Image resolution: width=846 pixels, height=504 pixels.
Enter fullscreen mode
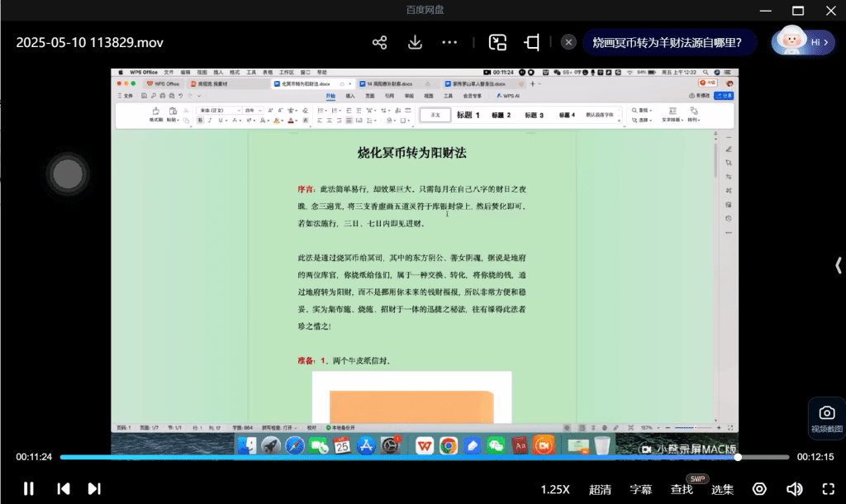828,489
